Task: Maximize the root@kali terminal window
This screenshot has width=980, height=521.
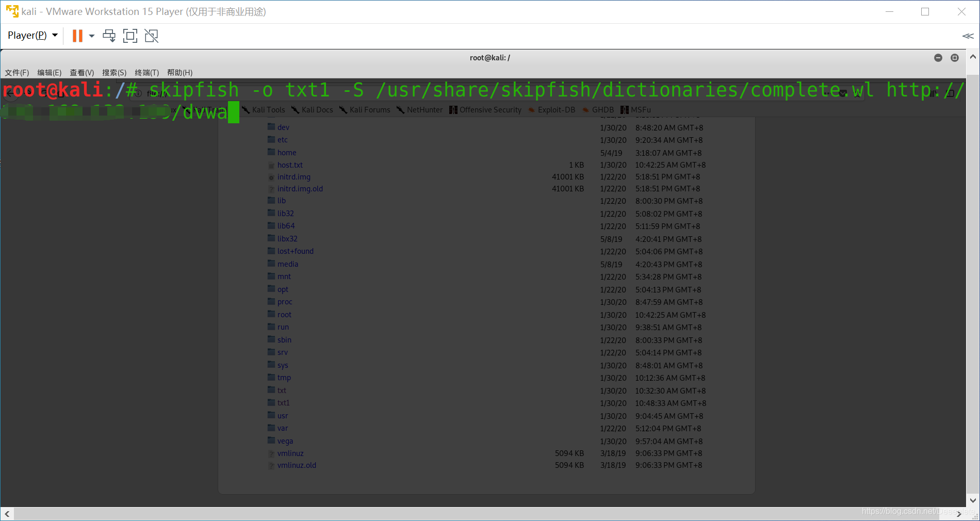Action: pyautogui.click(x=955, y=58)
